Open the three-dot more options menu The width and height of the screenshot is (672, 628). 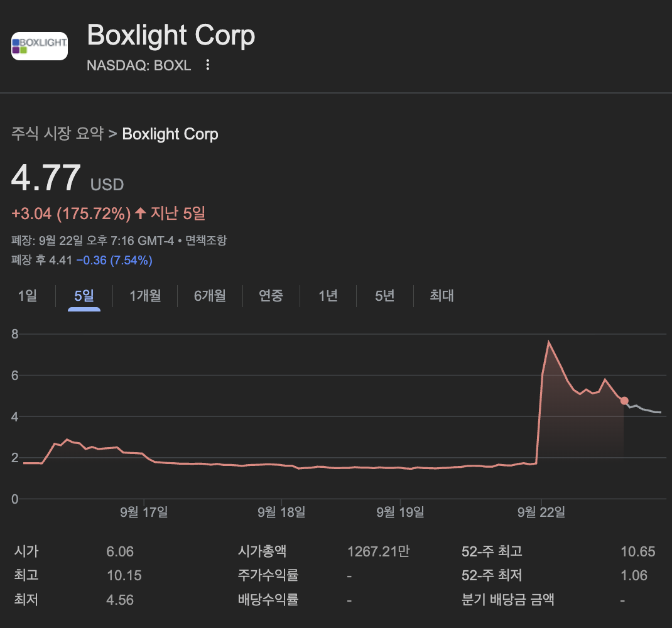click(x=208, y=65)
